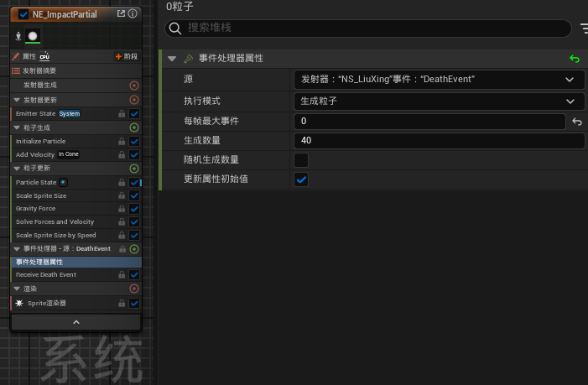Select the sprite renderer thumbnail preview
This screenshot has height=385, width=588.
click(x=33, y=36)
